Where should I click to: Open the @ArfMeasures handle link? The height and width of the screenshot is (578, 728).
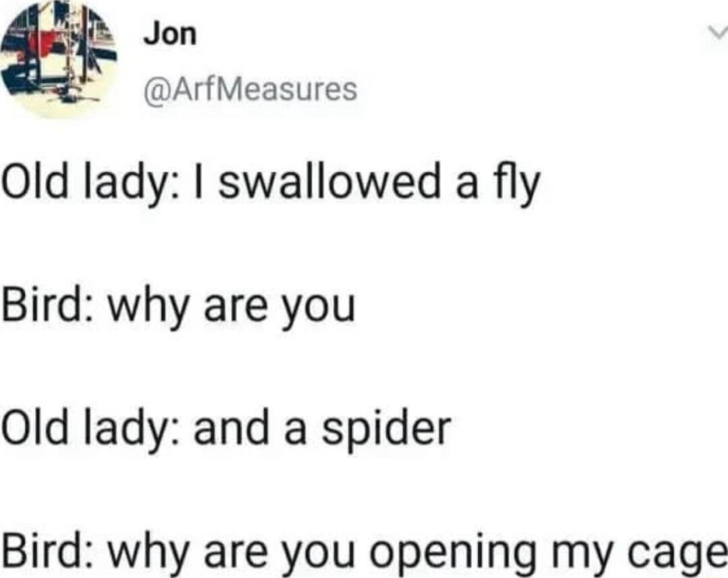(x=251, y=89)
